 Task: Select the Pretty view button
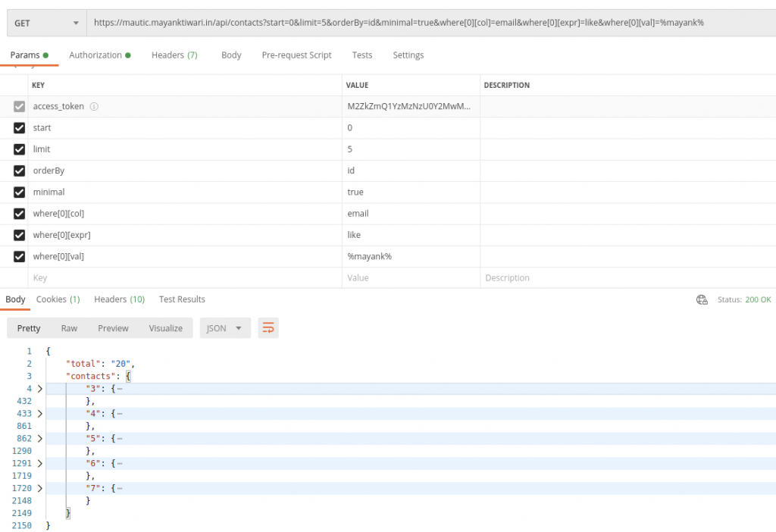(29, 328)
